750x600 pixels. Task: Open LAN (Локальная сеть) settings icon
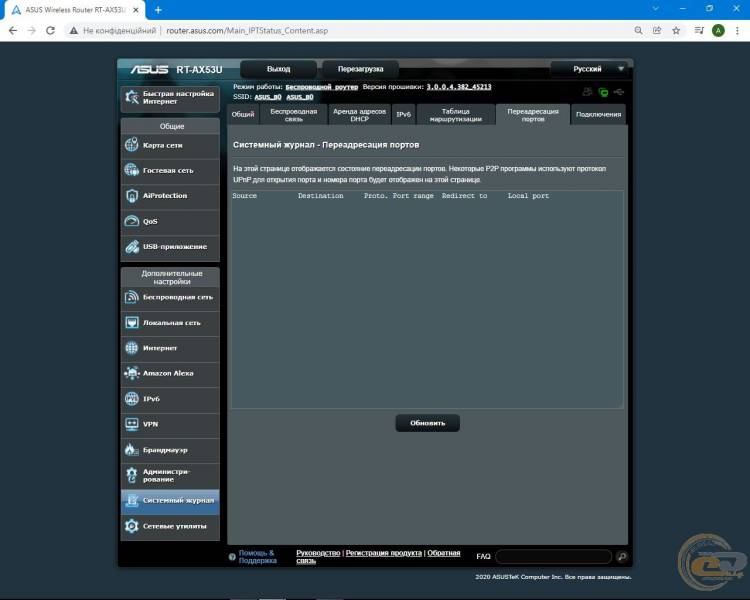[x=132, y=322]
